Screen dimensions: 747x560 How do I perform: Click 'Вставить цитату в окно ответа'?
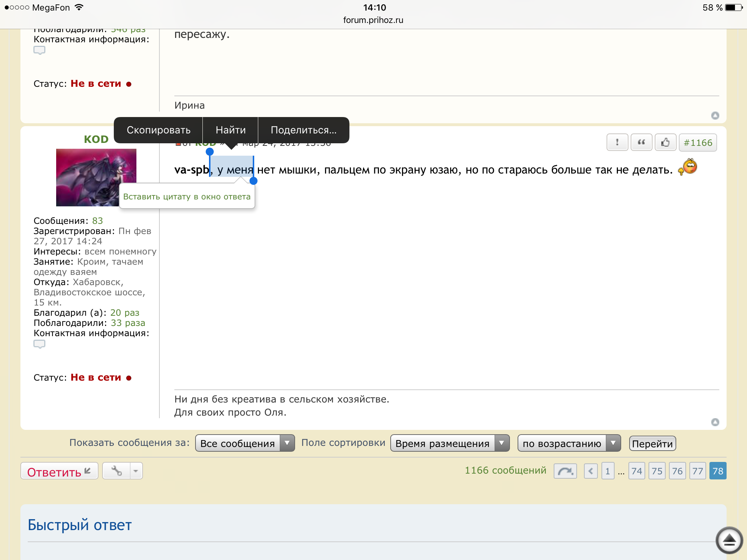(187, 197)
